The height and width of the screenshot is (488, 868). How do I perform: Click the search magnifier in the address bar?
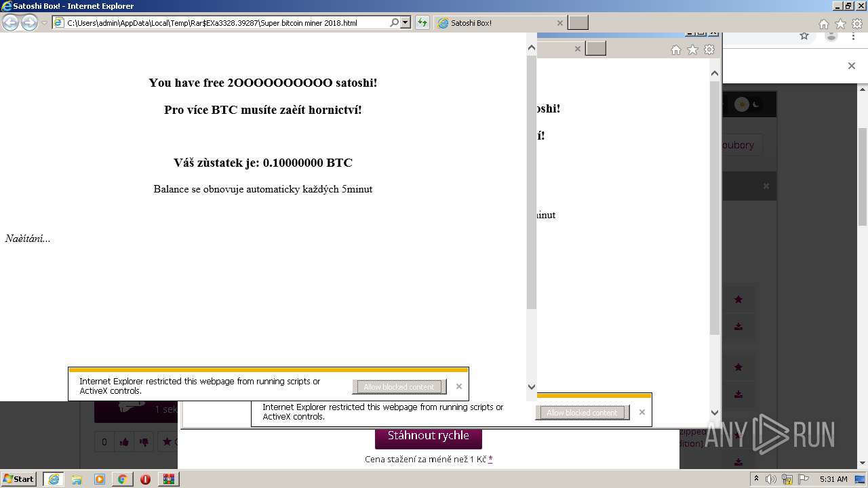395,22
